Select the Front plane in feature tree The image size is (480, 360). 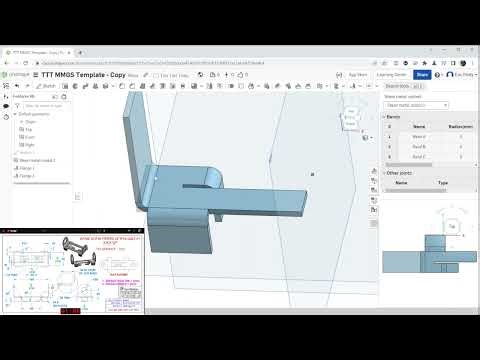27,137
